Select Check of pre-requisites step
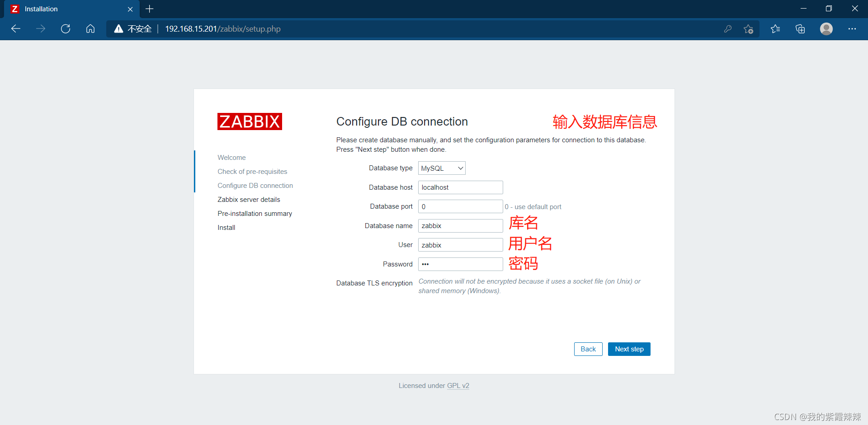Viewport: 868px width, 425px height. [252, 172]
